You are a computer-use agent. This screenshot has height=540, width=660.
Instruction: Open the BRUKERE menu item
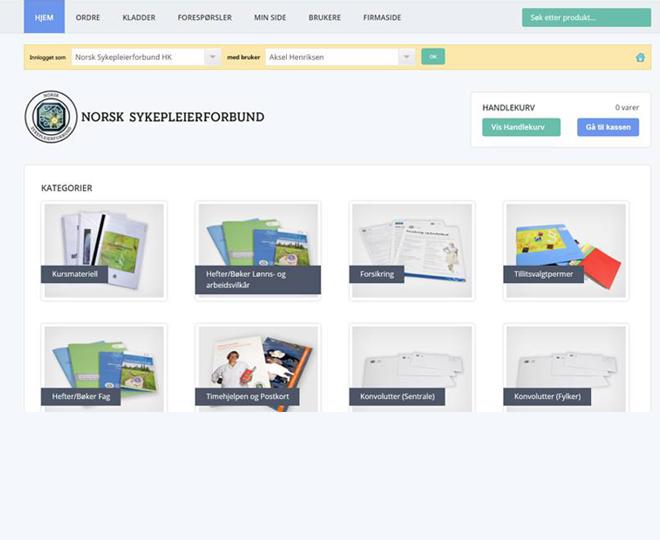pos(325,17)
